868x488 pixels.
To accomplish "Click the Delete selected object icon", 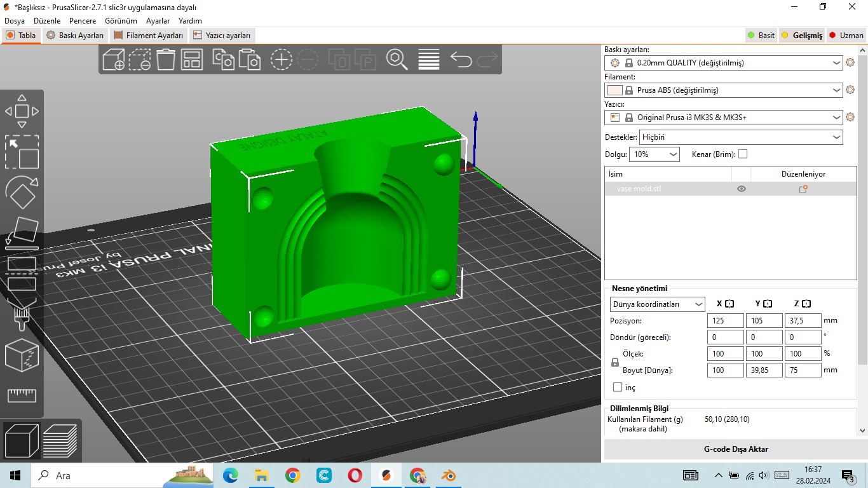I will 140,60.
